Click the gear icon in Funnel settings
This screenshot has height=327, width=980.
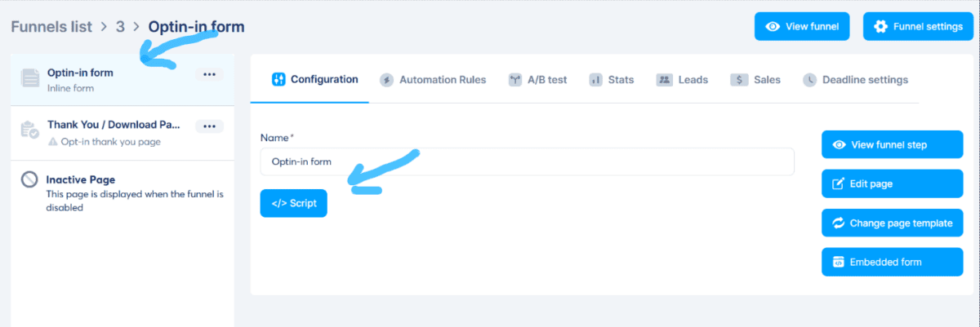click(x=880, y=26)
